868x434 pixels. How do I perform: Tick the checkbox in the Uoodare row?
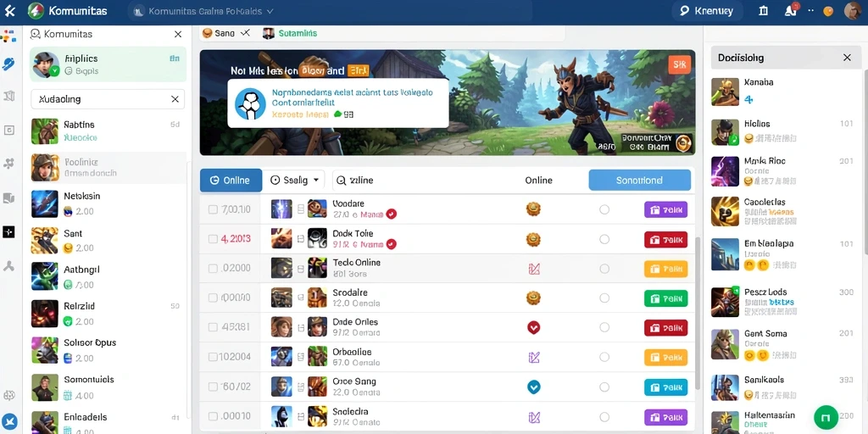coord(213,209)
